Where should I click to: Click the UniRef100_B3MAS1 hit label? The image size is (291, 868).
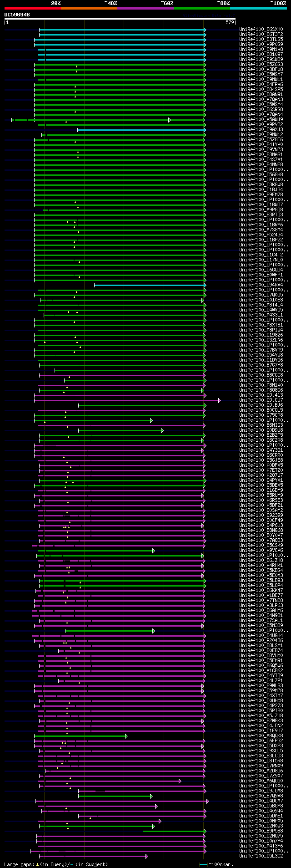point(261,155)
